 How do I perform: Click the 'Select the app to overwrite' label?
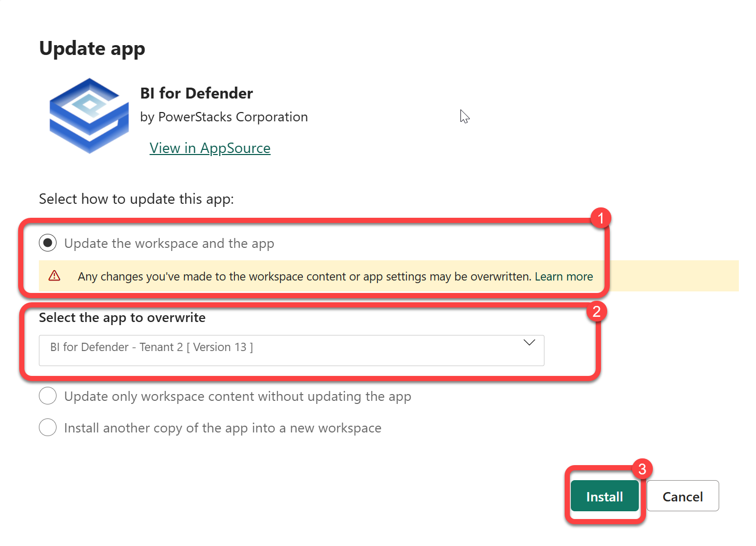tap(122, 318)
